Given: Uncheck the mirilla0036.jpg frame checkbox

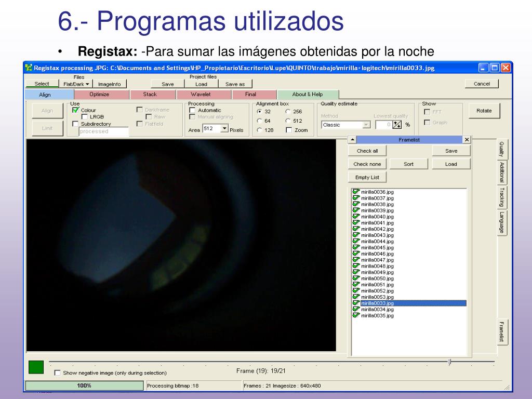Looking at the screenshot, I should (x=356, y=192).
